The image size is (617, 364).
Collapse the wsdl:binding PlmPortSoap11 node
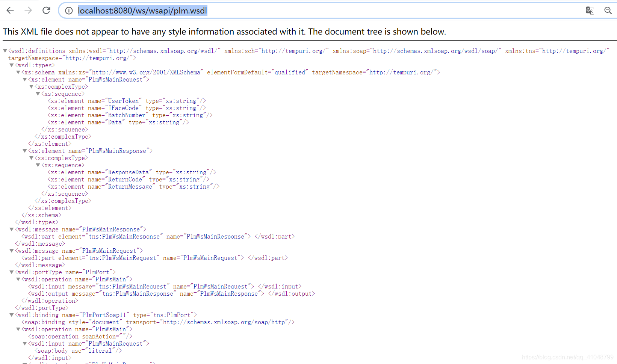point(12,315)
